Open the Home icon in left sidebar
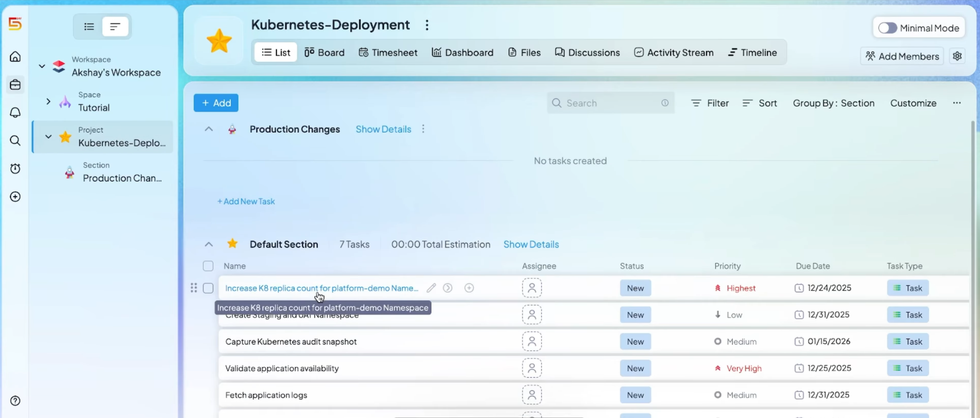 [x=15, y=57]
